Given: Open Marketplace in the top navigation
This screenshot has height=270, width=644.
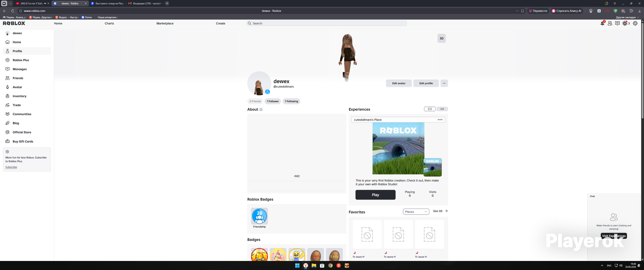Looking at the screenshot, I should [x=165, y=23].
